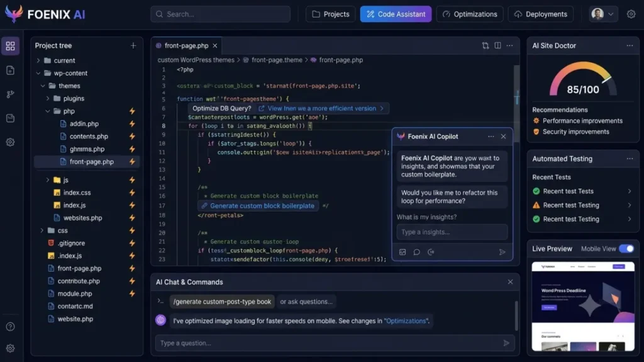Screen dimensions: 644x362
Task: Open ghmms.php in project tree
Action: (x=87, y=149)
